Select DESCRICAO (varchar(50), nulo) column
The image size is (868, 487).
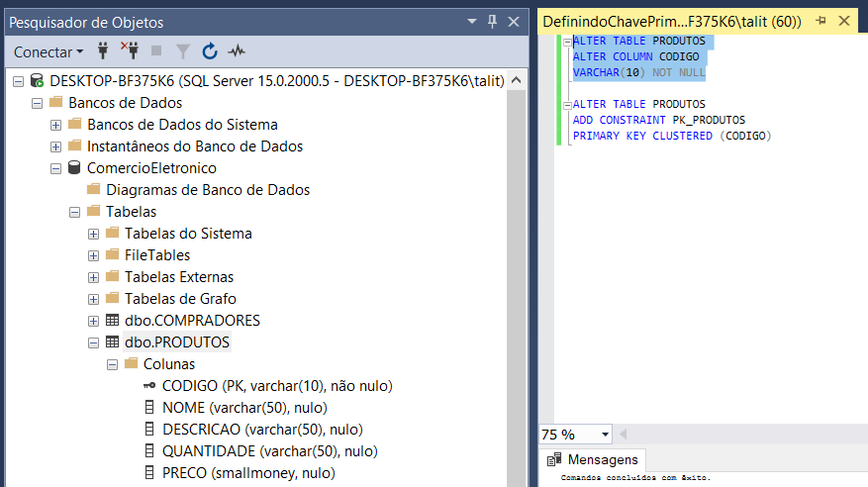[x=262, y=429]
